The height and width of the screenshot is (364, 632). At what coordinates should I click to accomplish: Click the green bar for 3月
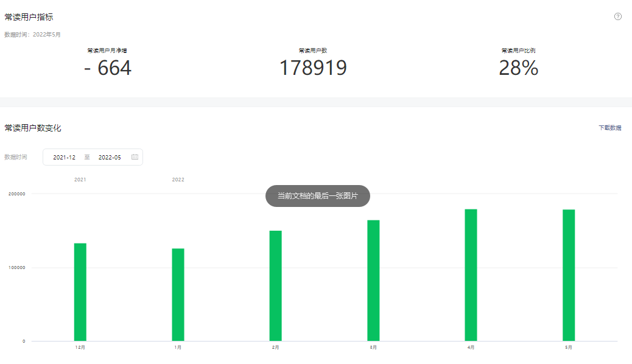pyautogui.click(x=373, y=281)
